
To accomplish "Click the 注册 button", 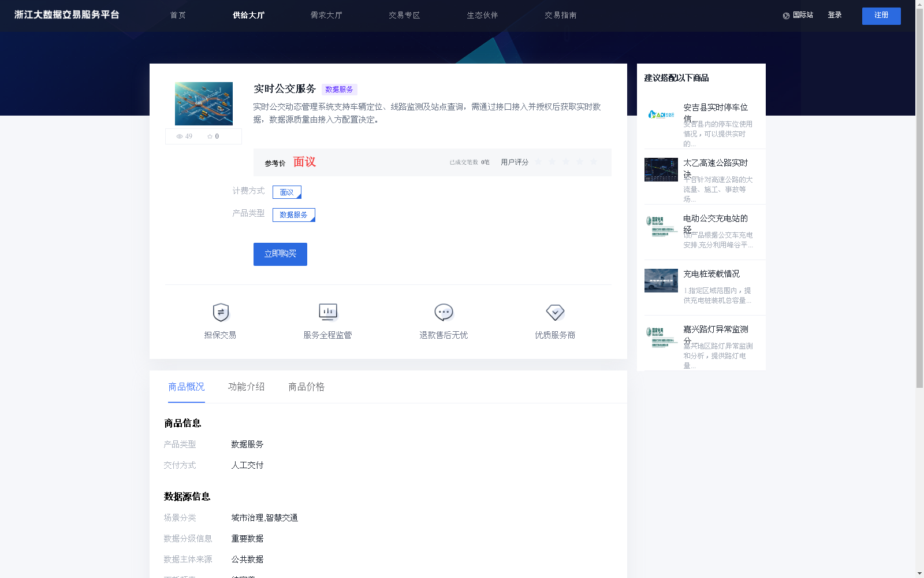I will [881, 16].
